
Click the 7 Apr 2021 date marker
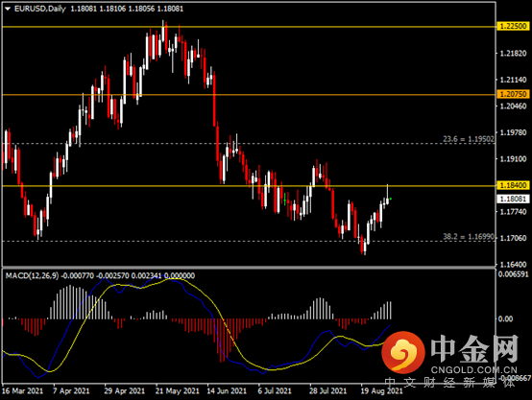71,391
